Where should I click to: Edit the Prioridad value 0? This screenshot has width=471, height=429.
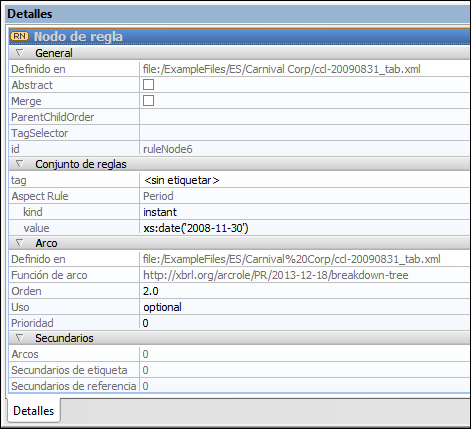click(145, 323)
